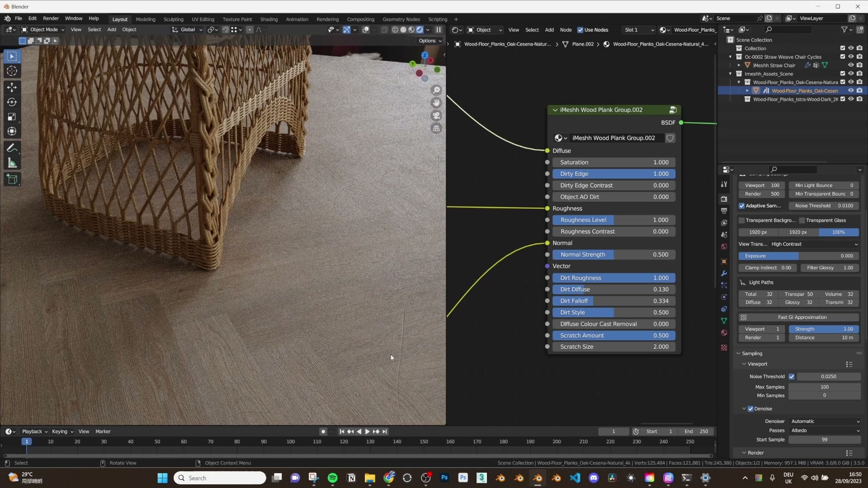
Task: Open the File menu
Action: tap(18, 19)
